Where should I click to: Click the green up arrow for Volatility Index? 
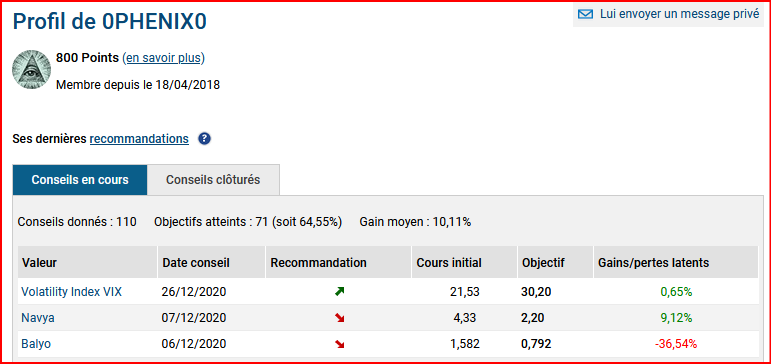coord(339,292)
